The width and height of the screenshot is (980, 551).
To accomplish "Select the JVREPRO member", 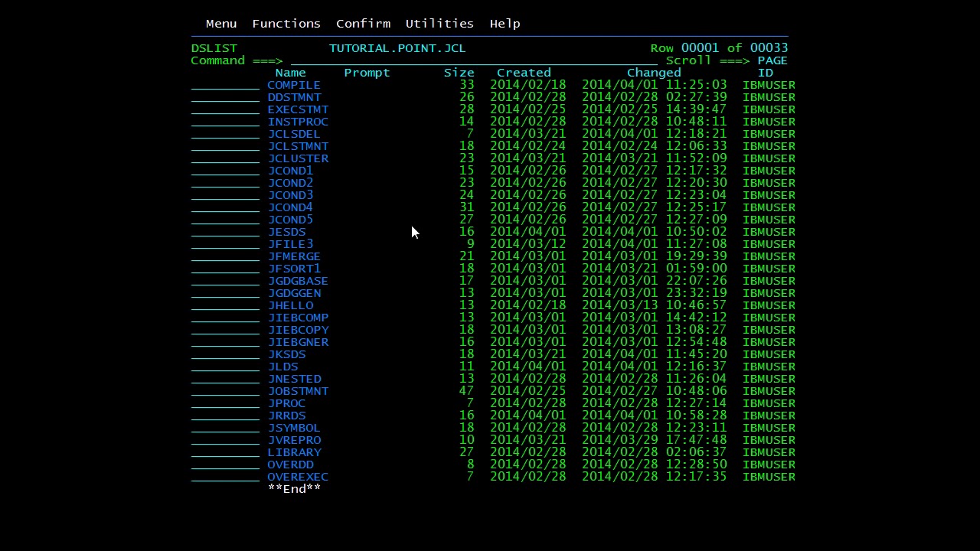I will pyautogui.click(x=294, y=440).
